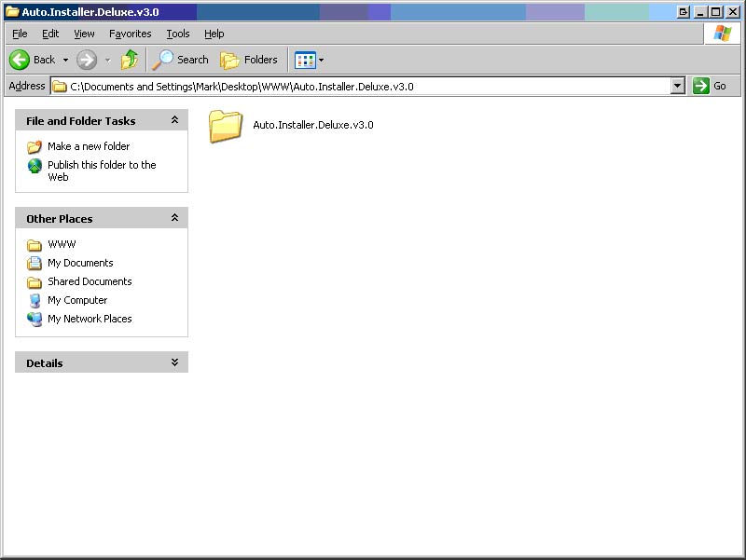Viewport: 746px width, 560px height.
Task: Open Forward history dropdown arrow
Action: (x=108, y=61)
